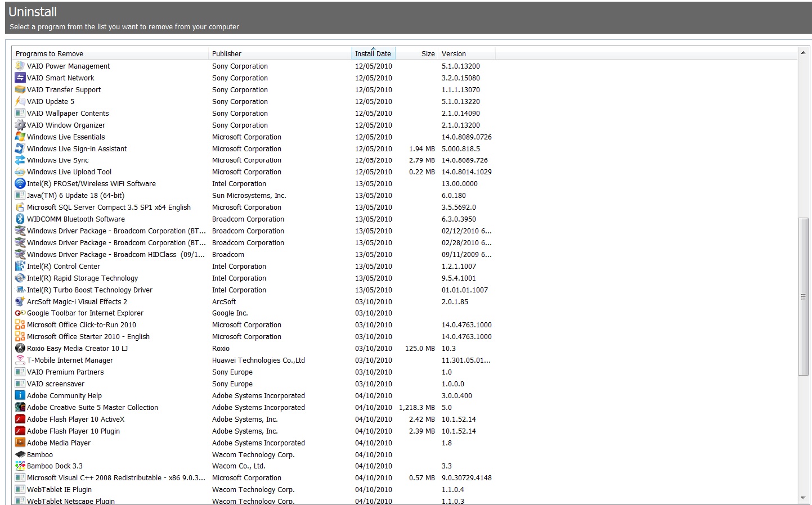Sort list by Install Date column
This screenshot has height=505, width=812.
[373, 53]
